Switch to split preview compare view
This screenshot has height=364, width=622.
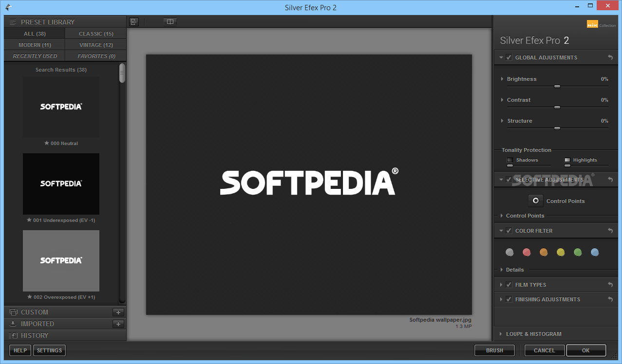(x=170, y=21)
